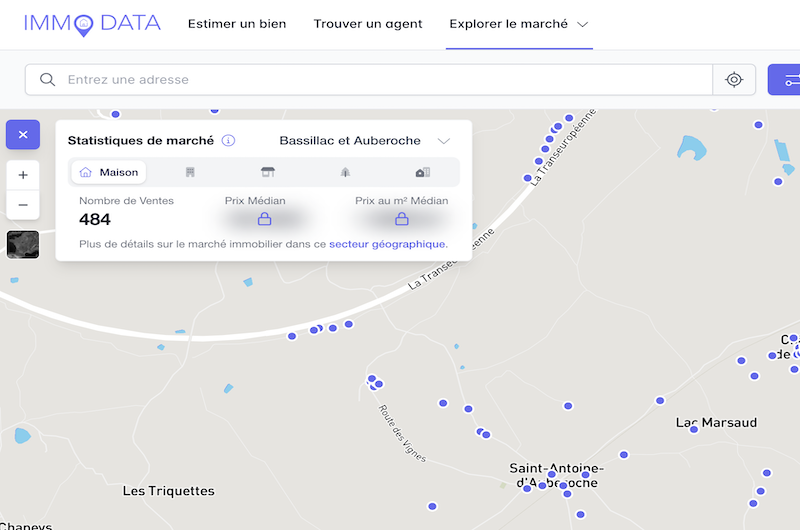Select the land tree property type

(x=345, y=172)
